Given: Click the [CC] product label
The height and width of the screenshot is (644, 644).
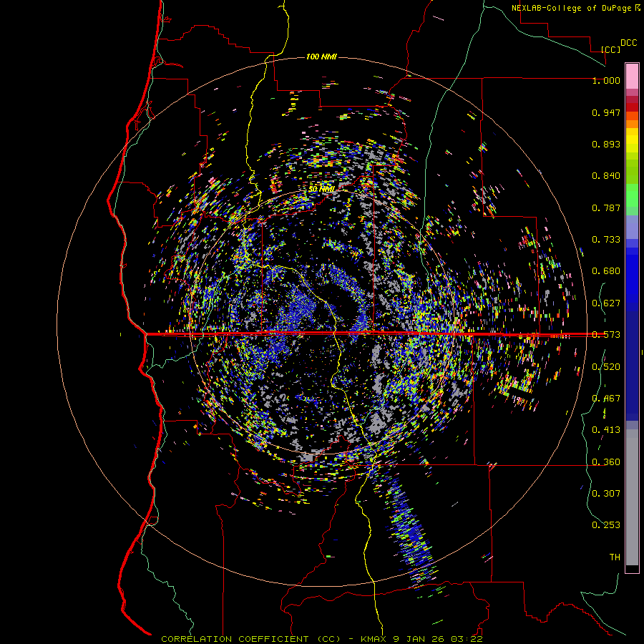Looking at the screenshot, I should [x=610, y=49].
